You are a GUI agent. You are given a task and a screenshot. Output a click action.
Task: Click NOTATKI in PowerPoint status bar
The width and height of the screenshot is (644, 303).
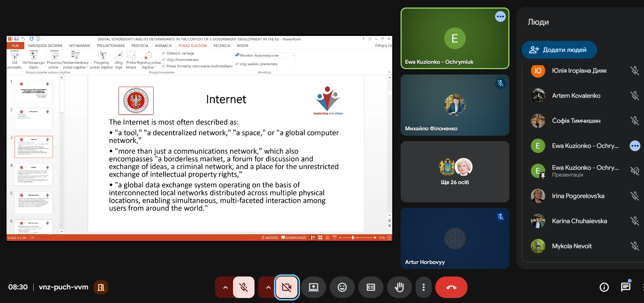(270, 237)
